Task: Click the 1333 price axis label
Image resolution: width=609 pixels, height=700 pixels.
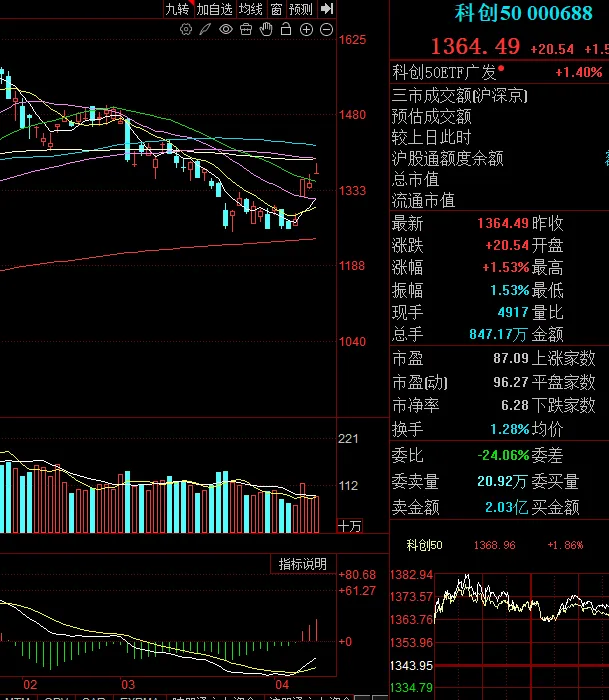Action: pyautogui.click(x=352, y=191)
